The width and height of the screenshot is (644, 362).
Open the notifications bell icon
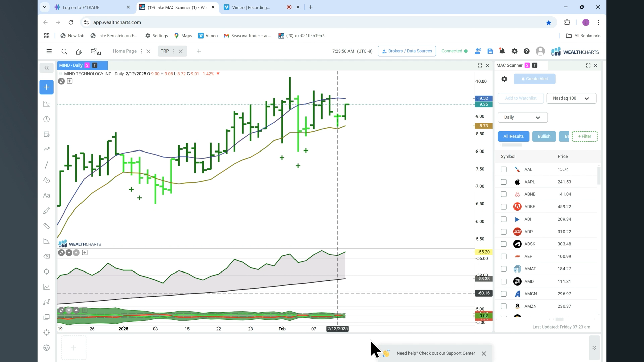point(502,51)
